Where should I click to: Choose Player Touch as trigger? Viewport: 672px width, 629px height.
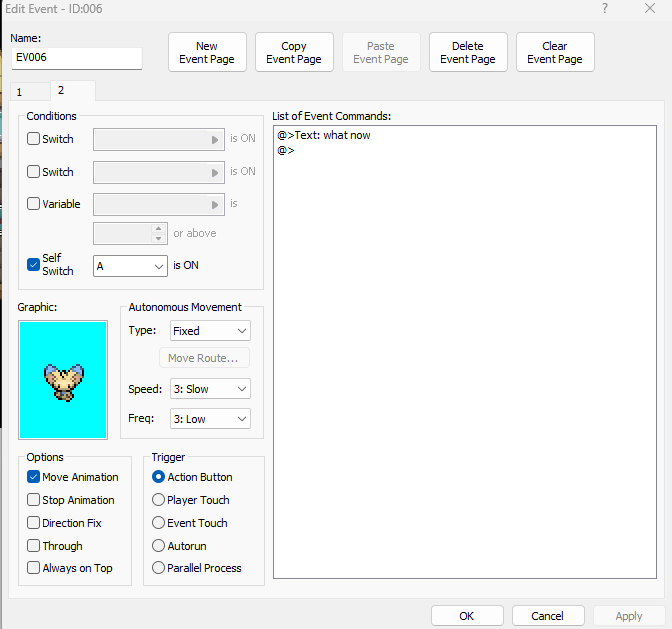point(158,500)
